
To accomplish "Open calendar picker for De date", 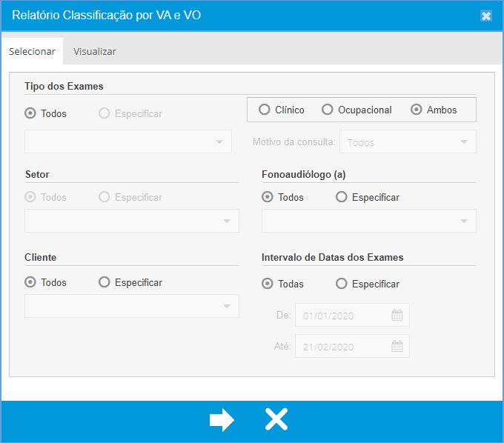I will tap(397, 316).
